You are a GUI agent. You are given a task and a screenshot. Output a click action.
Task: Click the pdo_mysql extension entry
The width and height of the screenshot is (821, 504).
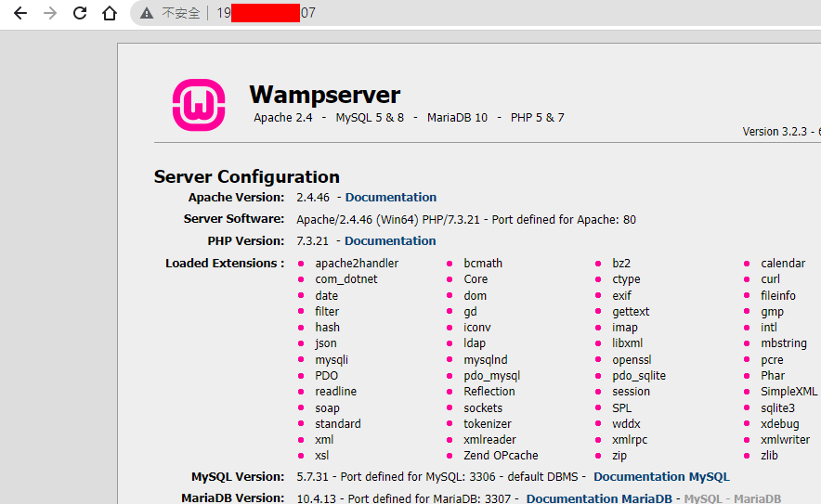tap(491, 375)
